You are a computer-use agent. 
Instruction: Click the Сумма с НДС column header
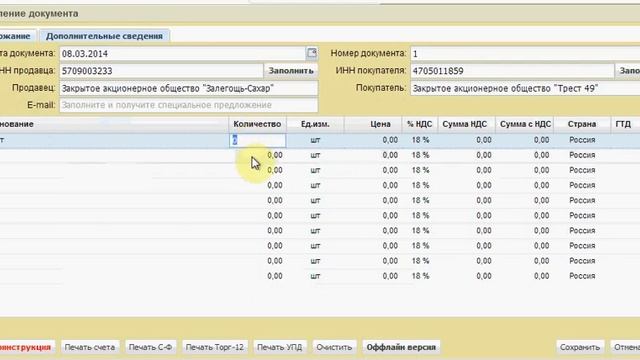coord(524,124)
